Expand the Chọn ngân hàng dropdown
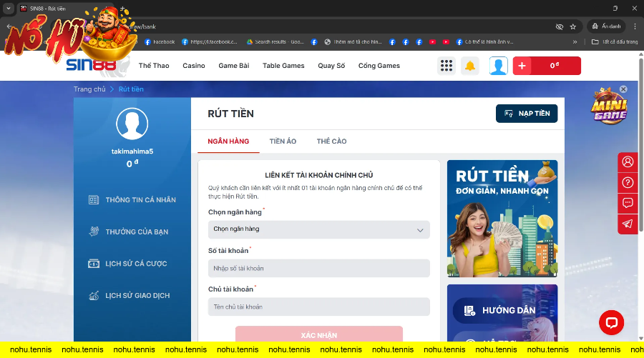Viewport: 644px width, 358px height. (x=318, y=229)
